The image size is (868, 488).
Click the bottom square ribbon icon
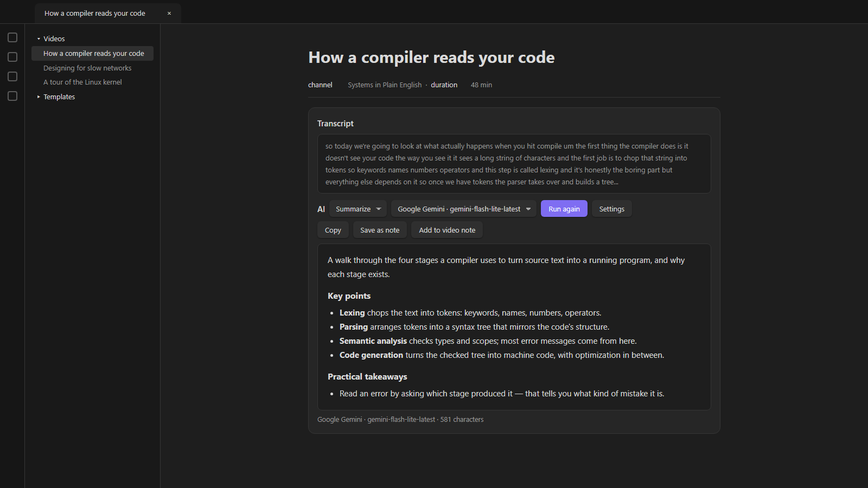12,96
